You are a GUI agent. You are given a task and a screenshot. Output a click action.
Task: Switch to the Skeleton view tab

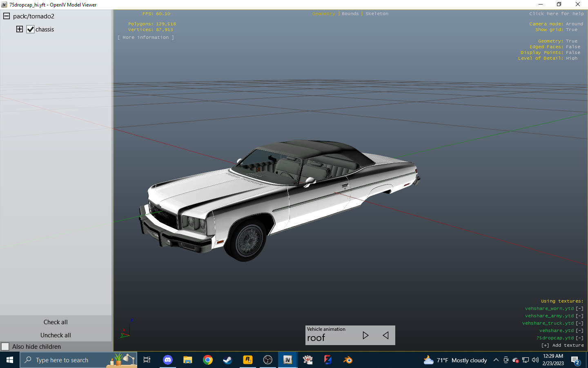click(376, 13)
